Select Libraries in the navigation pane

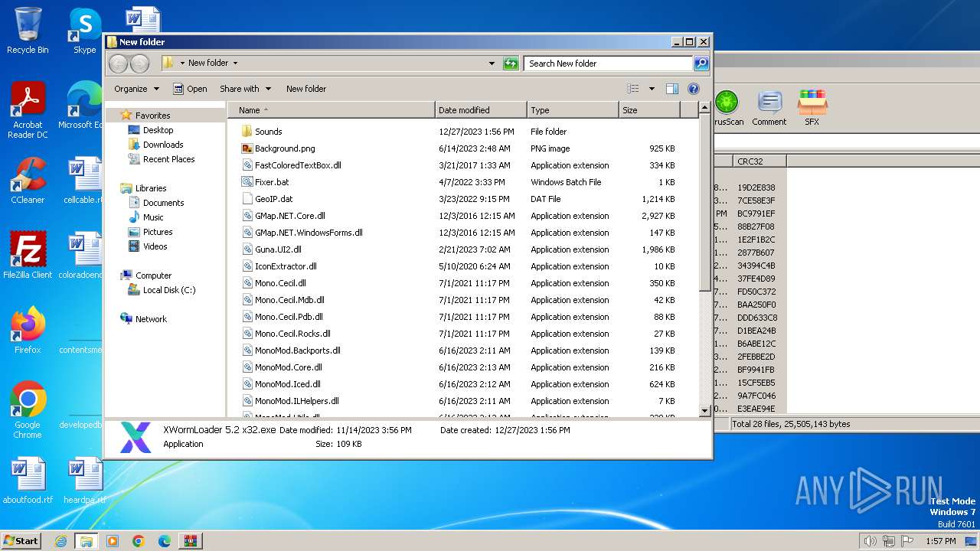[151, 188]
